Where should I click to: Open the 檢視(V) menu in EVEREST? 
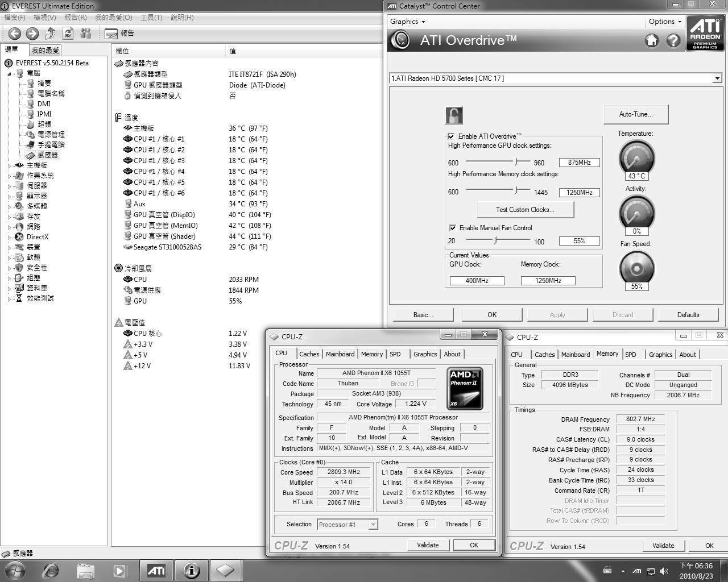click(44, 18)
